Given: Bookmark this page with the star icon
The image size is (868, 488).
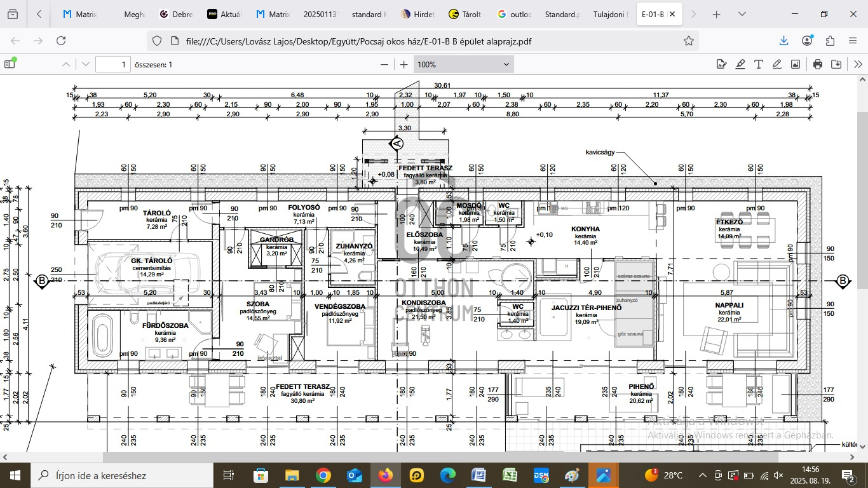Looking at the screenshot, I should pyautogui.click(x=689, y=41).
